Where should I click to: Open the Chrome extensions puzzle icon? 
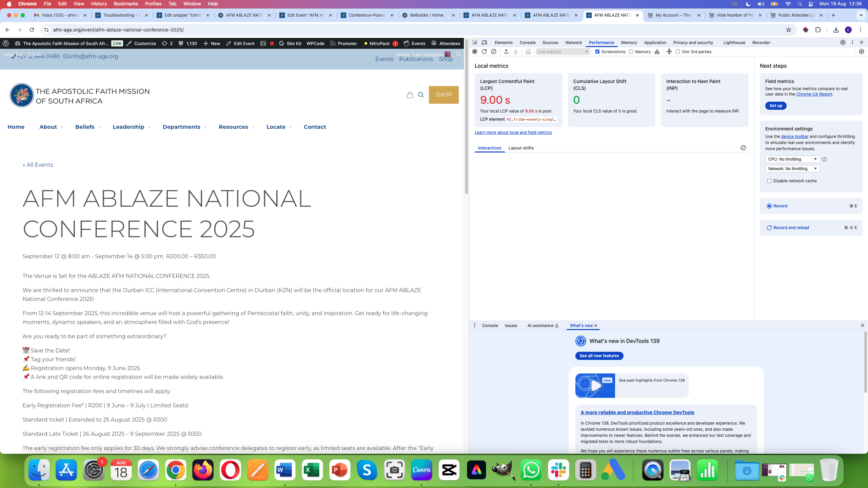tap(818, 30)
